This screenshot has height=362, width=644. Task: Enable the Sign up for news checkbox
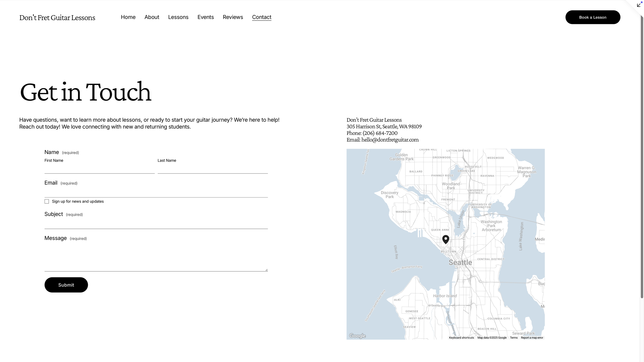coord(47,201)
